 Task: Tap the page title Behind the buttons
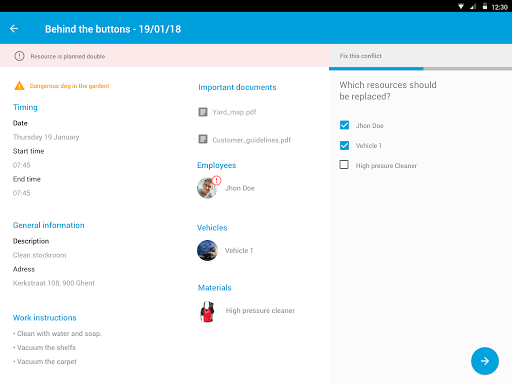(113, 29)
